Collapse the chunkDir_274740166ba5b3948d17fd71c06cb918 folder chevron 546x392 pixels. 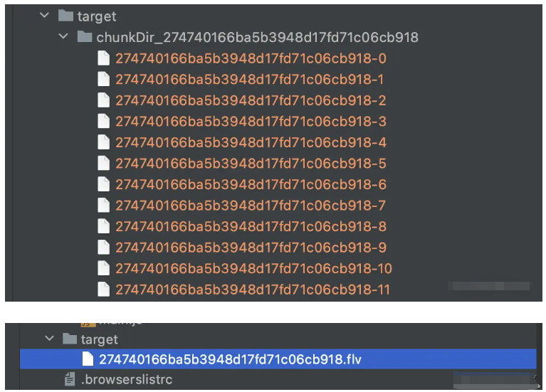click(x=65, y=37)
